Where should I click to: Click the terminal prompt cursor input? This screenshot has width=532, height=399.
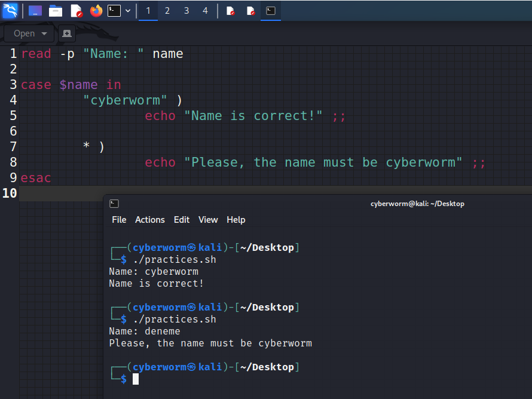136,379
